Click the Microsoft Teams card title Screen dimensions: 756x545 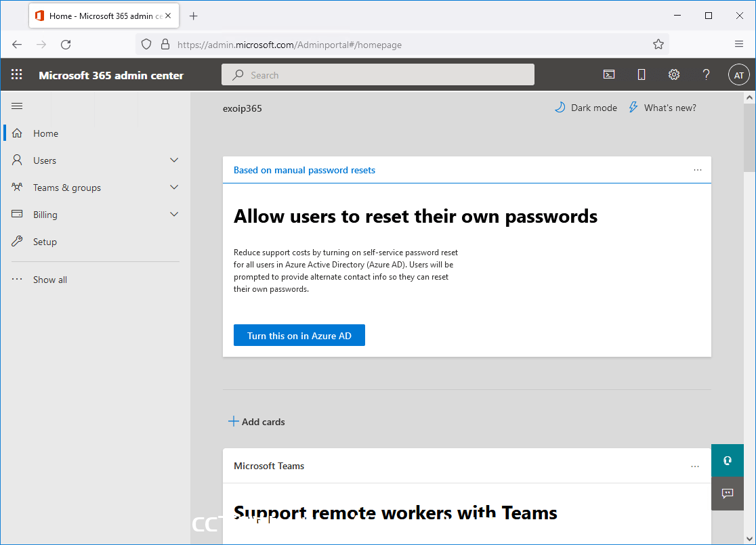(269, 466)
